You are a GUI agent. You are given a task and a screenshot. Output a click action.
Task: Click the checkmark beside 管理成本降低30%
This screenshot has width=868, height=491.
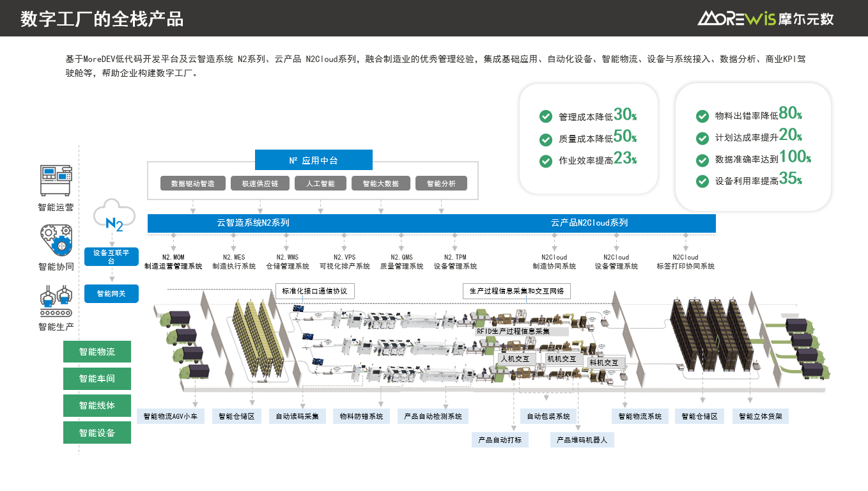(546, 116)
